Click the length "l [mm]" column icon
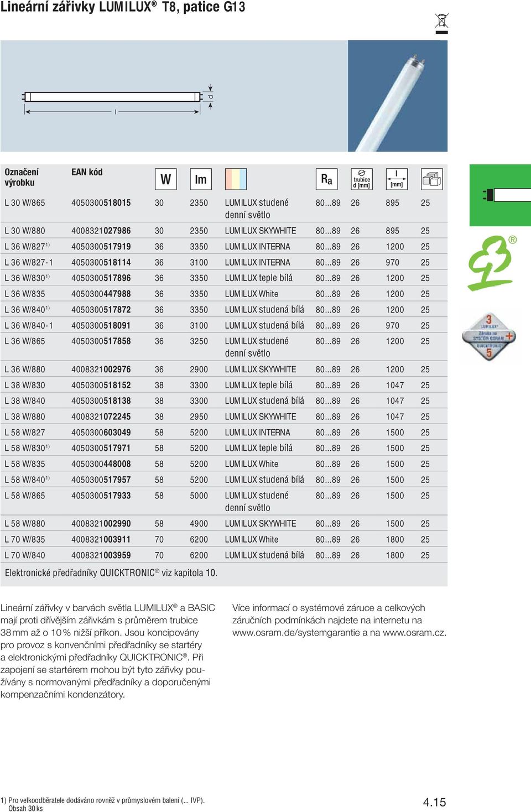This screenshot has width=531, height=812. pos(397,179)
